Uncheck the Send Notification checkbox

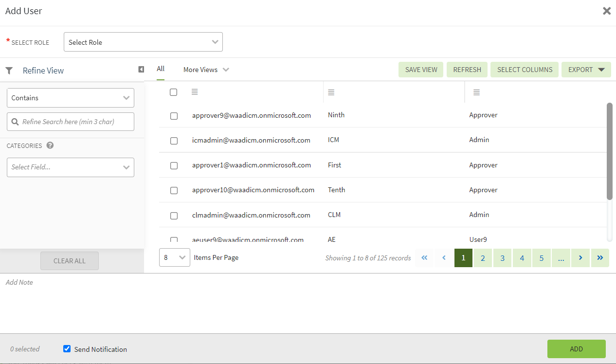[67, 349]
